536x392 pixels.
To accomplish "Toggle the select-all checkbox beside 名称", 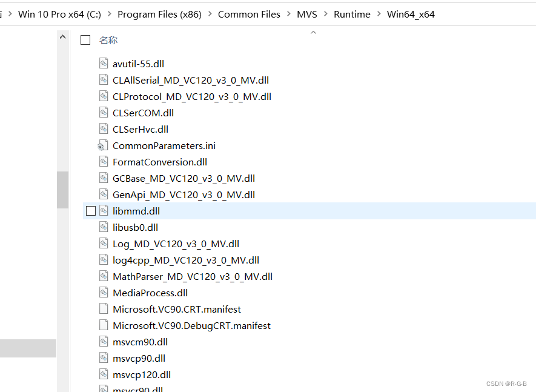I will [85, 40].
